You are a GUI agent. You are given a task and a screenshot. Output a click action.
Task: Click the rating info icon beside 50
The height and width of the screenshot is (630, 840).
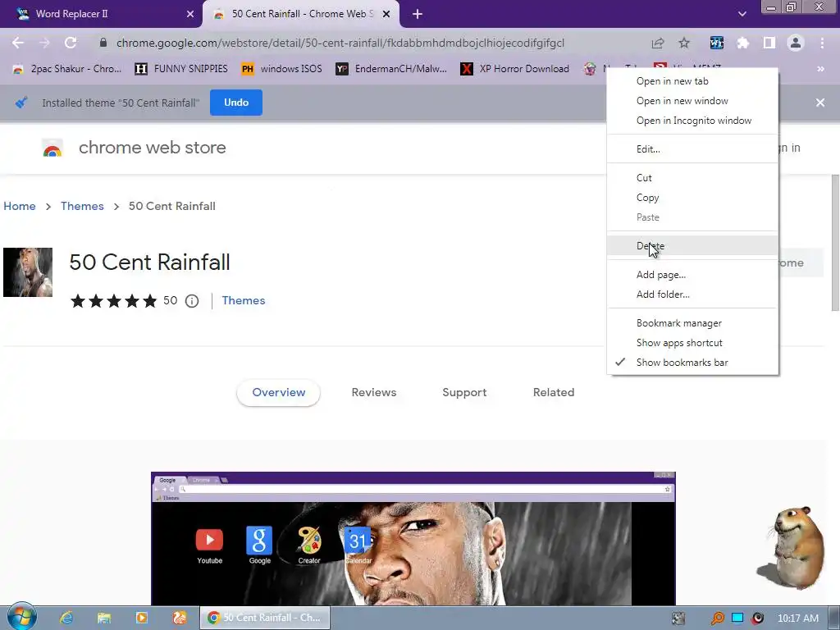(x=192, y=301)
